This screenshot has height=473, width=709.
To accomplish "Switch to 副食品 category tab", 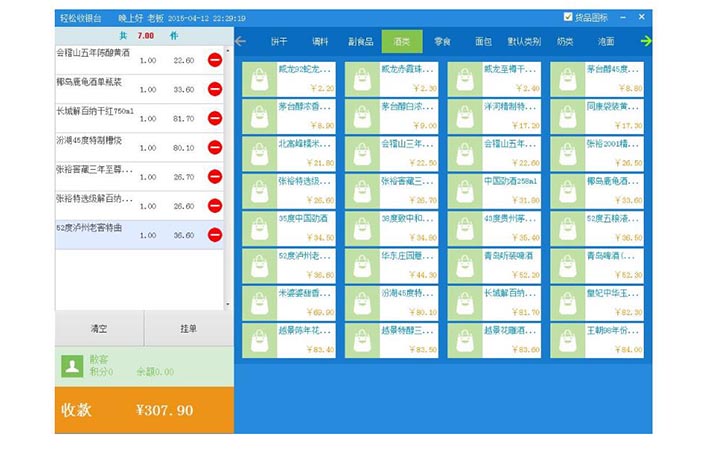I will 361,42.
